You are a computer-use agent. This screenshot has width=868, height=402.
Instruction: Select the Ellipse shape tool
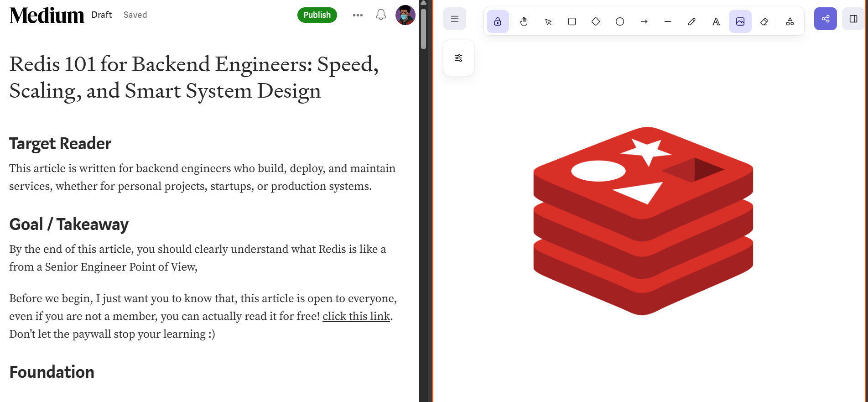(x=620, y=21)
